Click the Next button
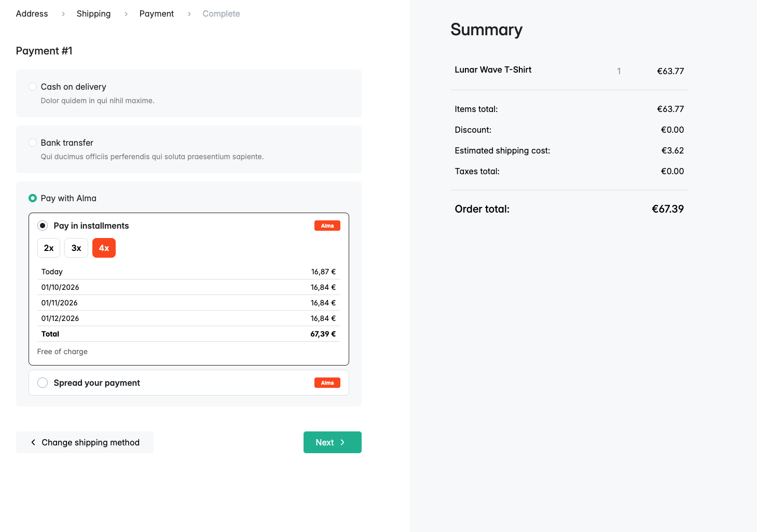Image resolution: width=757 pixels, height=532 pixels. click(333, 442)
